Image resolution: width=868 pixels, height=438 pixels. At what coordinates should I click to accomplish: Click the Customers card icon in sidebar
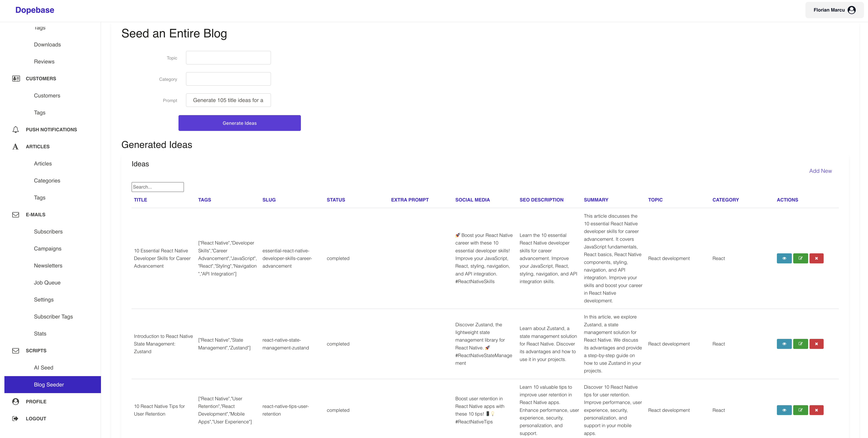[15, 78]
